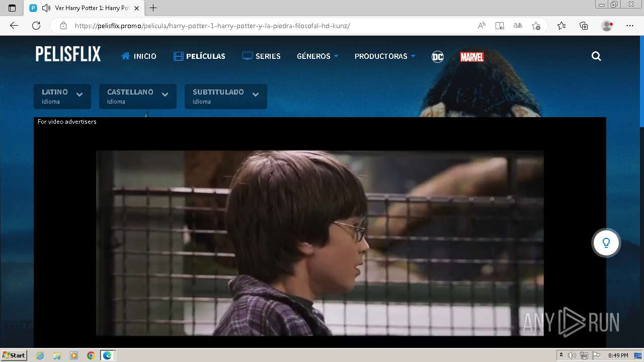Toggle the lightbulb lights-off button
Image resolution: width=644 pixels, height=362 pixels.
tap(606, 243)
